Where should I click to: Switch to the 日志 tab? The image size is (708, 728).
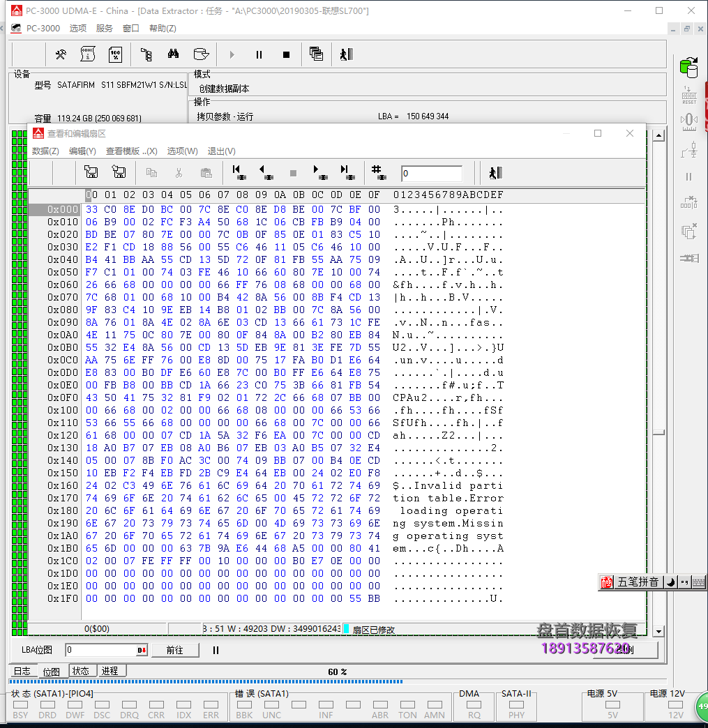(22, 671)
